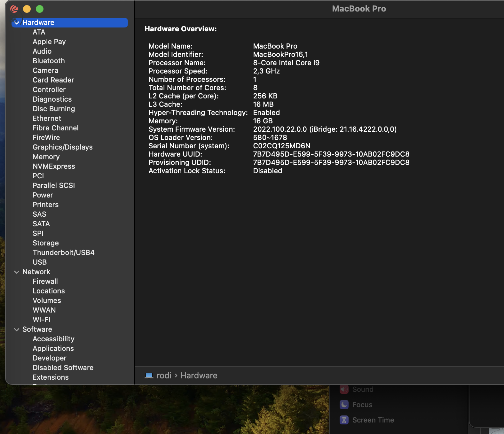
Task: Open Developer under Software
Action: click(50, 358)
